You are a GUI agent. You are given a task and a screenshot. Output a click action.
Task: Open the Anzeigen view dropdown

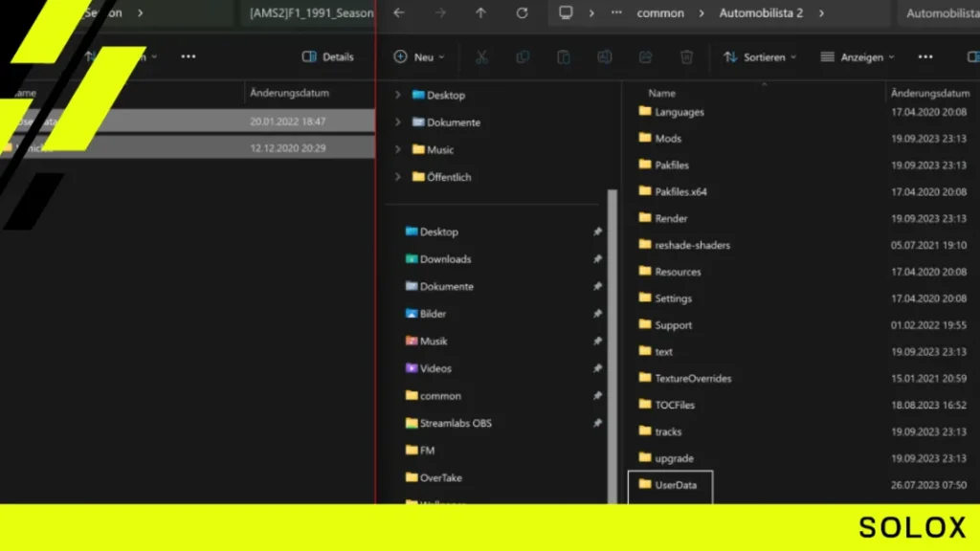pyautogui.click(x=857, y=56)
